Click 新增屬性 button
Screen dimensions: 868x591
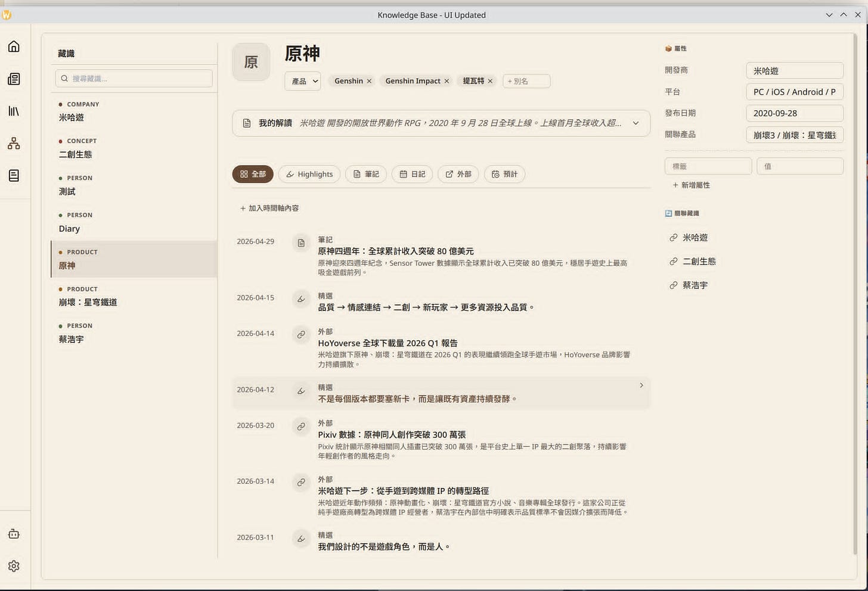click(x=692, y=185)
